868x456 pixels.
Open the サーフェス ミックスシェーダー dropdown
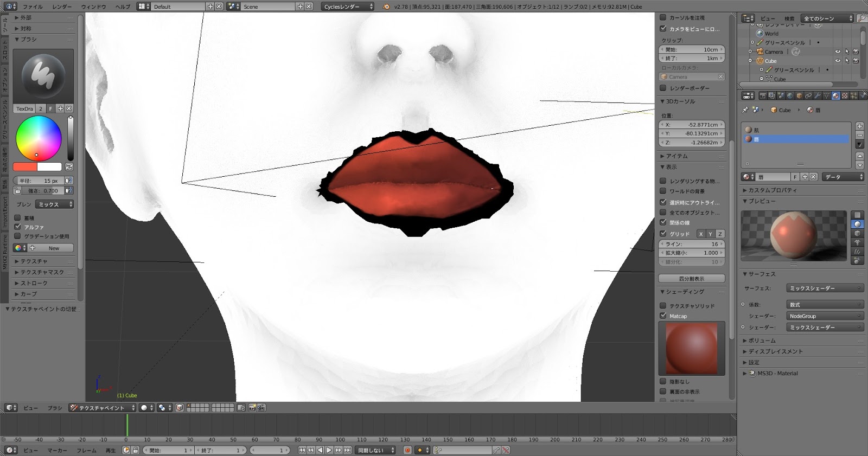click(x=825, y=288)
